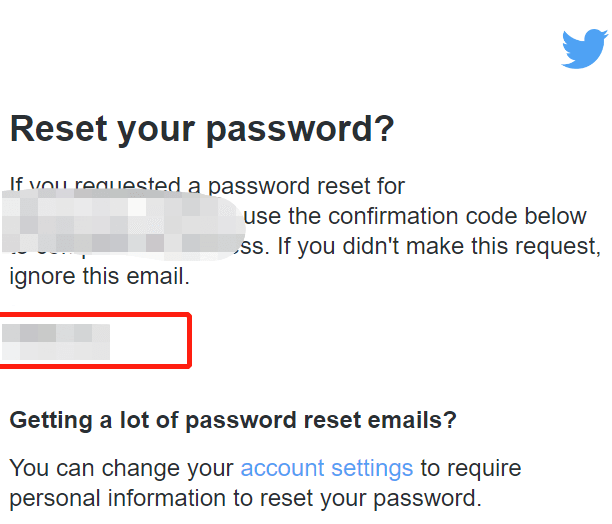Viewport: 612px width, 524px height.
Task: Click the 'Reset your password?' heading
Action: pyautogui.click(x=202, y=129)
